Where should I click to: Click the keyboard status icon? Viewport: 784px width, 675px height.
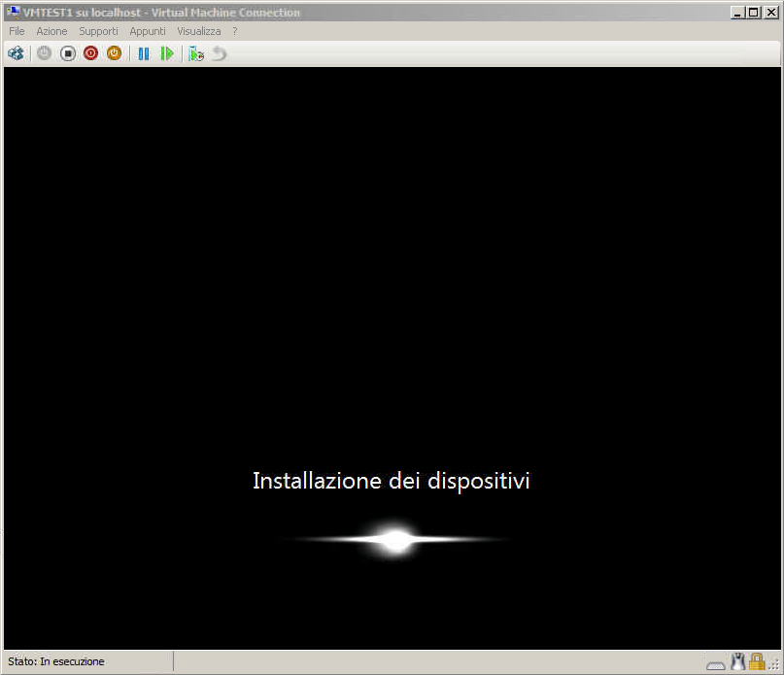[716, 664]
